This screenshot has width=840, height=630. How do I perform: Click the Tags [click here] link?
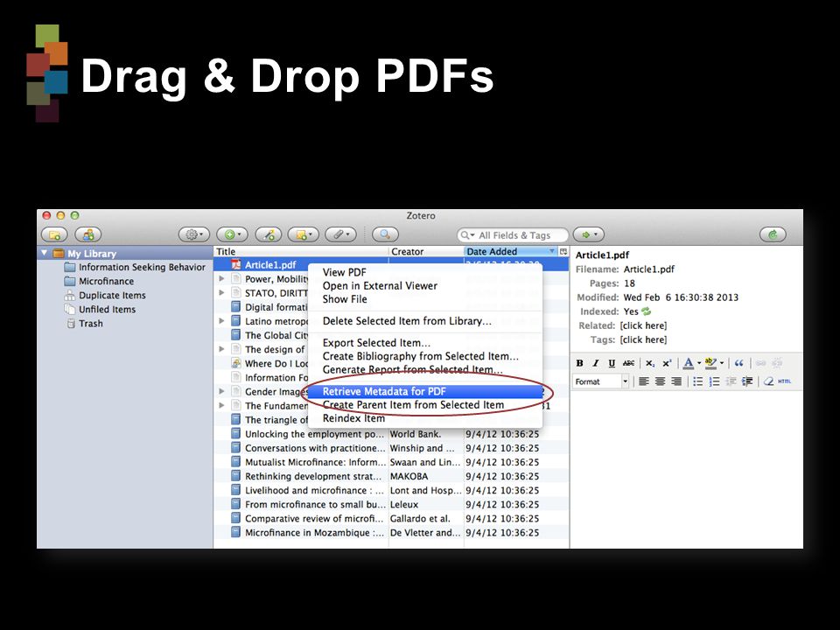click(643, 339)
